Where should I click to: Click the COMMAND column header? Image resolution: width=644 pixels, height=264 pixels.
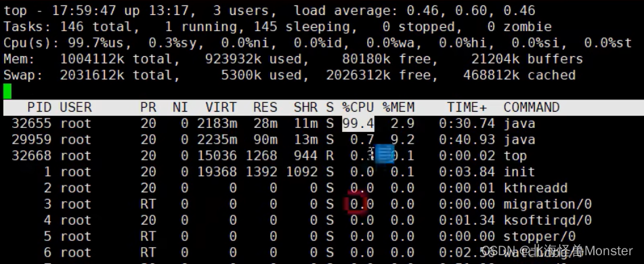(x=532, y=108)
